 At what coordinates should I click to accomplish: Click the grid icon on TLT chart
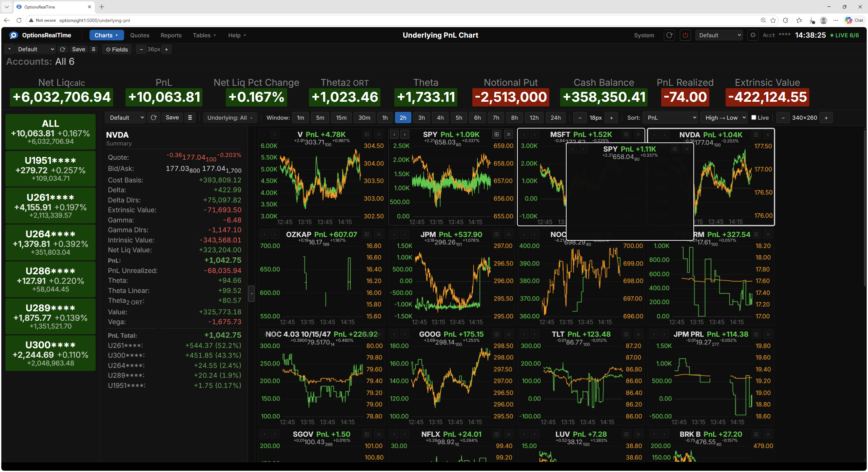627,334
